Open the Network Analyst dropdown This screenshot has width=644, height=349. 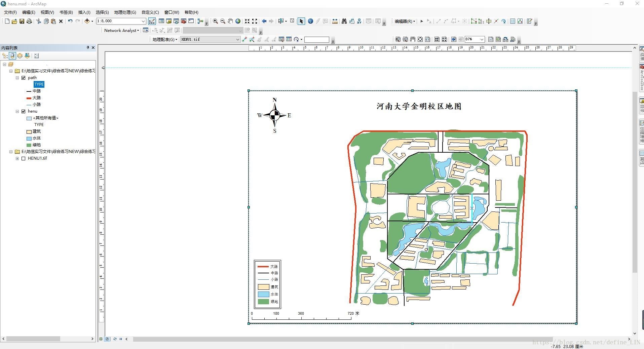[120, 30]
